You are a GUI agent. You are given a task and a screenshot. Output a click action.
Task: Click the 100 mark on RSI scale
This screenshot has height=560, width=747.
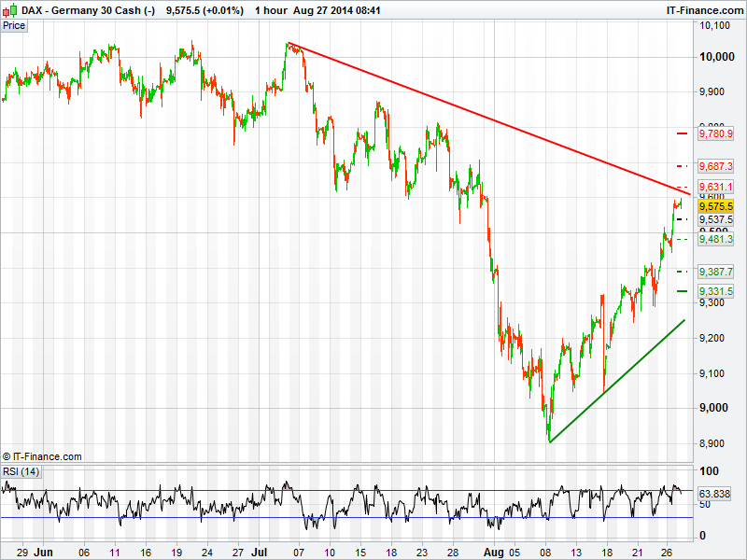coord(709,471)
